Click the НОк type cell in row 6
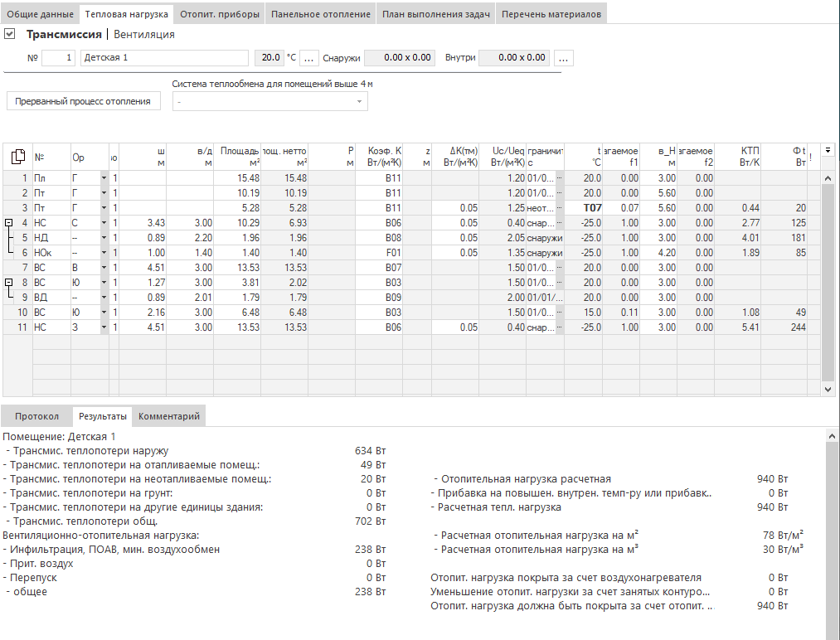The image size is (840, 640). click(51, 253)
